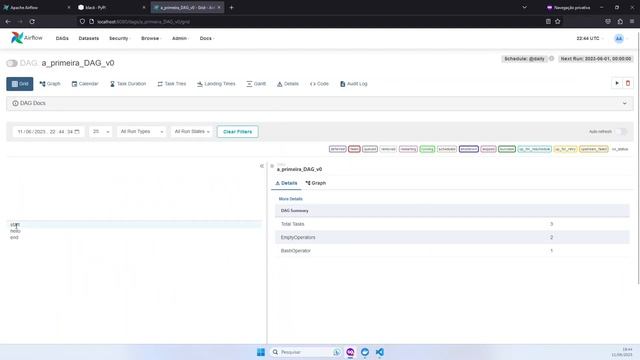Bookmark this page with the star icon
Image resolution: width=640 pixels, height=360 pixels.
(558, 22)
